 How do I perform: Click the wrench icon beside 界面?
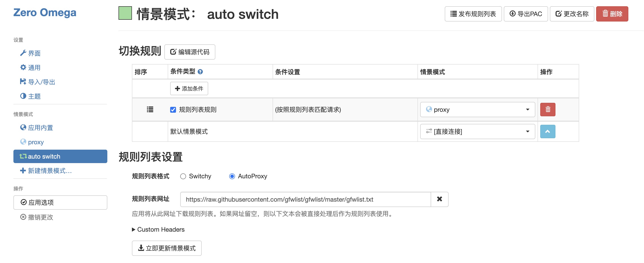23,53
